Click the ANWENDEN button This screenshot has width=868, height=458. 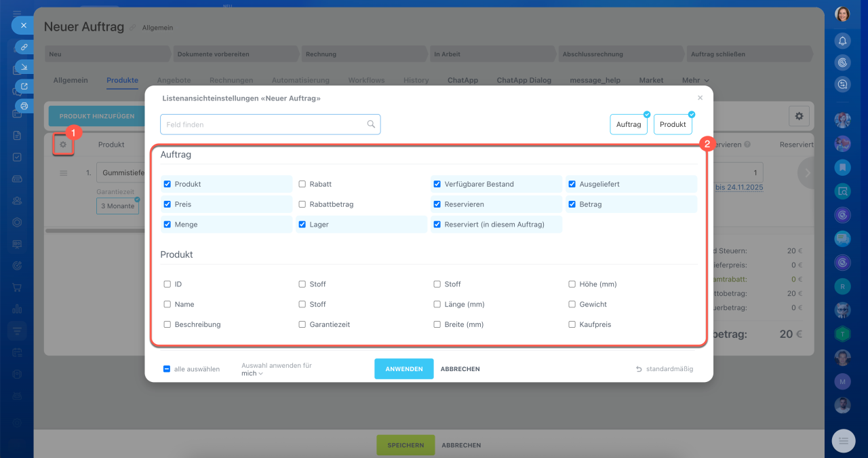pos(403,369)
